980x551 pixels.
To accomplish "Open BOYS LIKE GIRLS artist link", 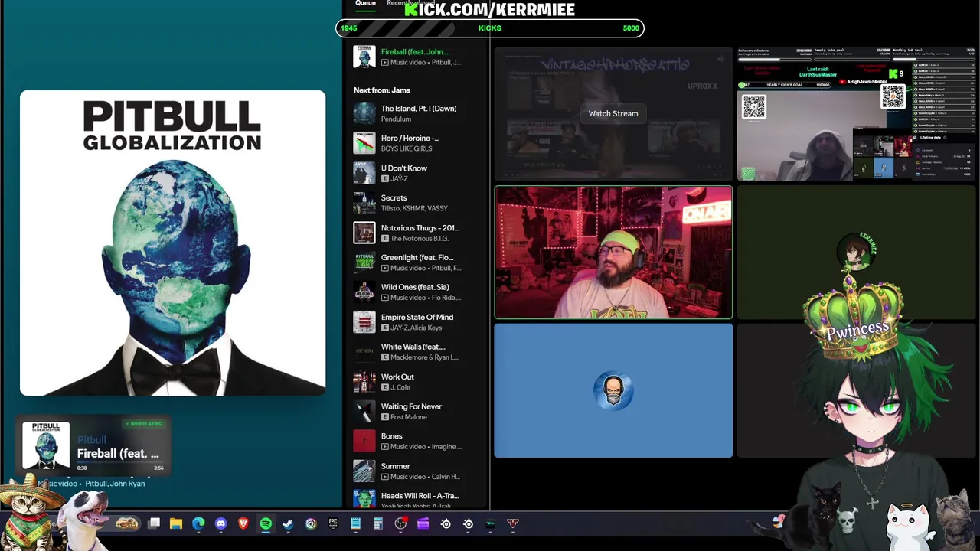I will click(407, 148).
